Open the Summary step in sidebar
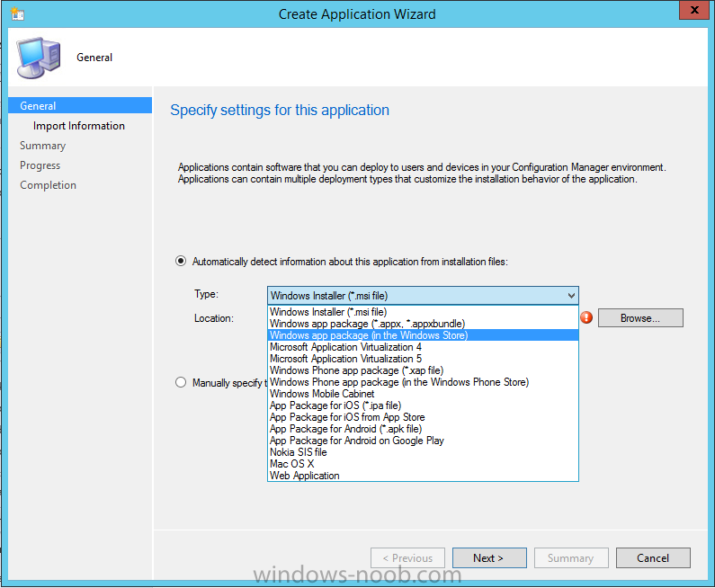 (43, 146)
